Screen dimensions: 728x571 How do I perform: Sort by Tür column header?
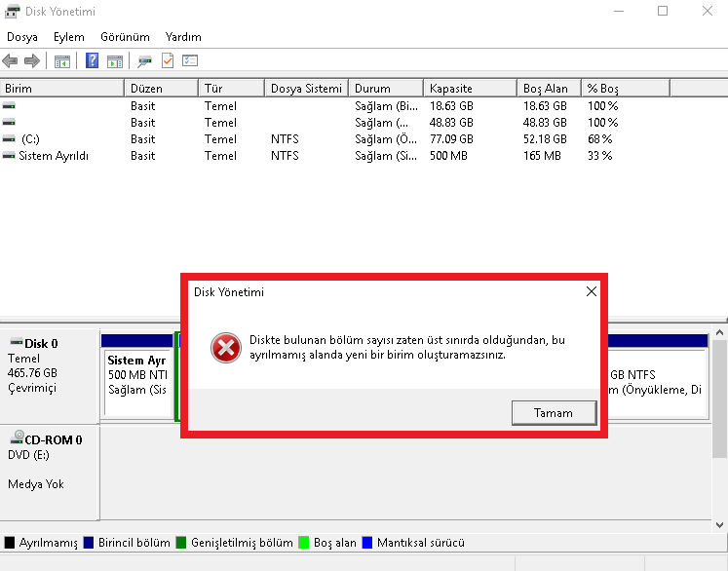[231, 89]
